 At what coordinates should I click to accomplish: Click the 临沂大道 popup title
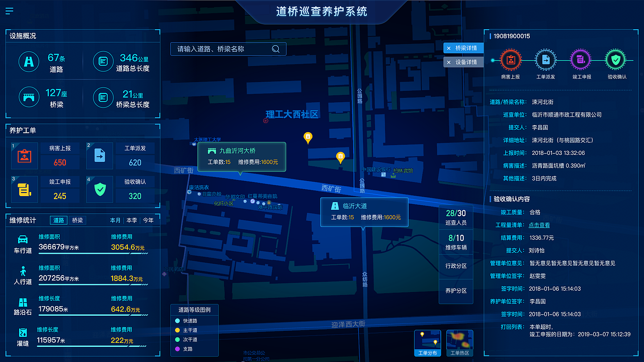click(x=355, y=206)
